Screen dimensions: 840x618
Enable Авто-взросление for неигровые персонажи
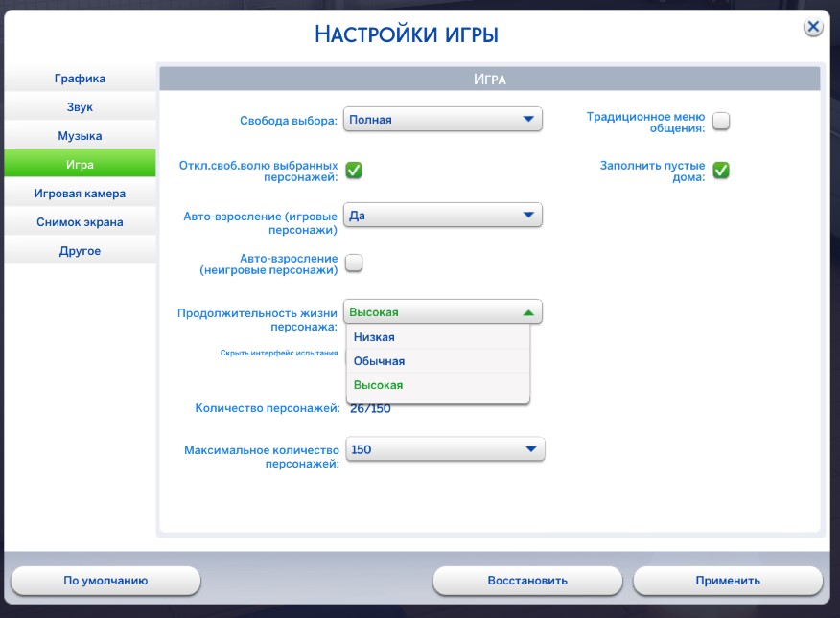(x=354, y=263)
